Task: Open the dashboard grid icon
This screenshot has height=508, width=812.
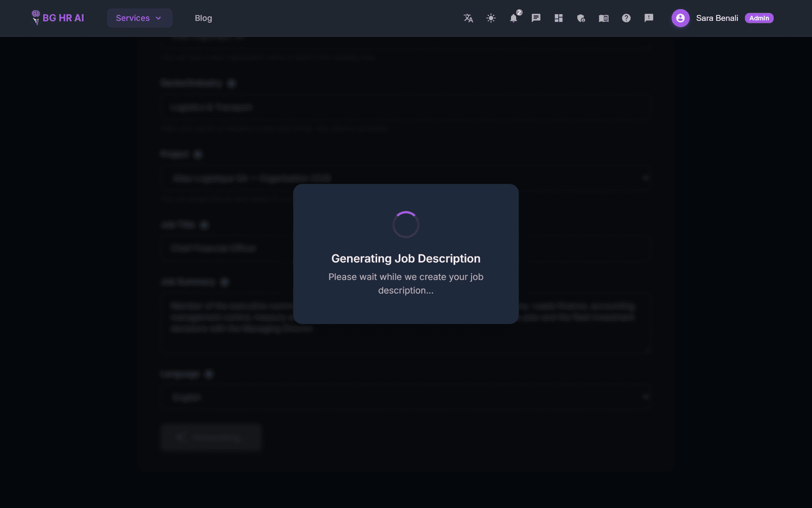Action: (559, 18)
